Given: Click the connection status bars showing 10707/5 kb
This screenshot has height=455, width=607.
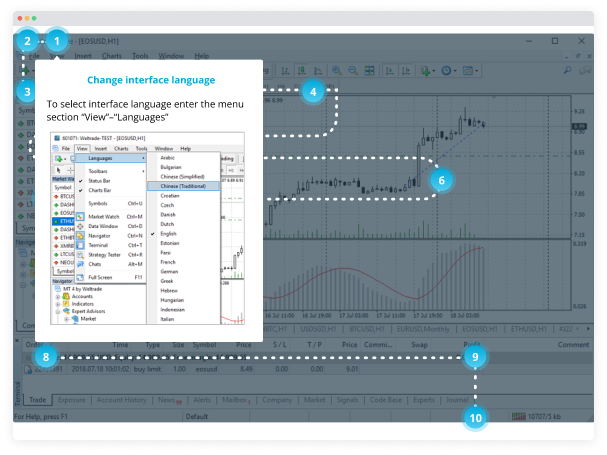Looking at the screenshot, I should [x=536, y=417].
